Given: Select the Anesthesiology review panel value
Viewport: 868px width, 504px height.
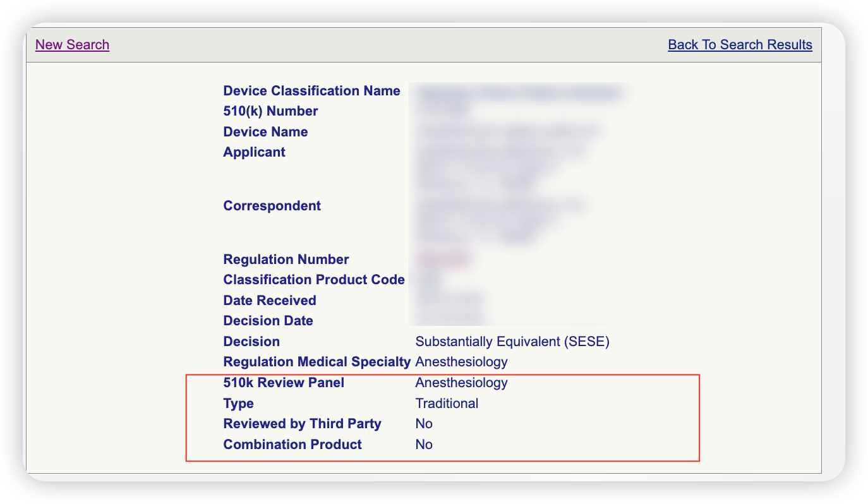Looking at the screenshot, I should 461,382.
